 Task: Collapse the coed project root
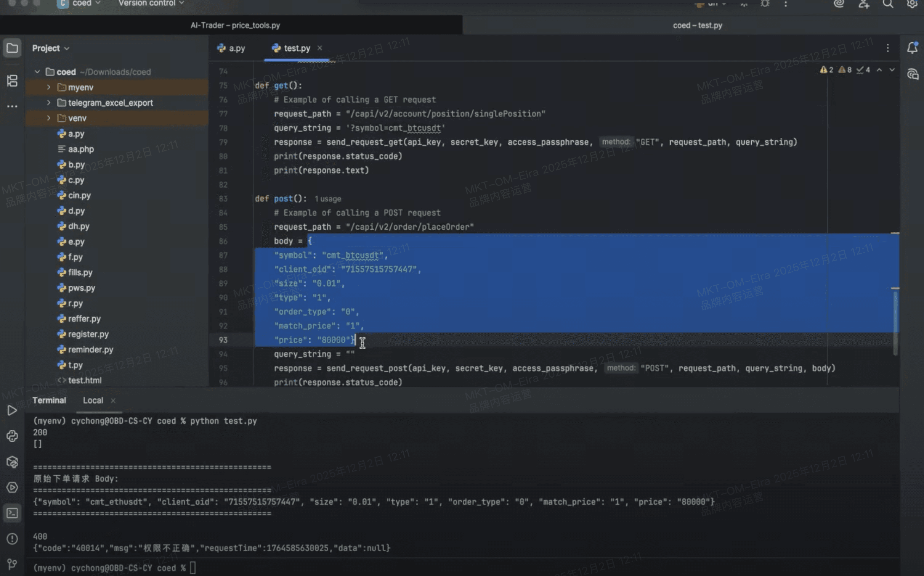[x=37, y=72]
